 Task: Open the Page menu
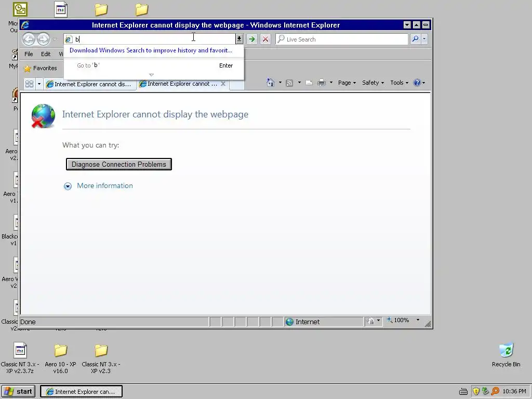click(347, 83)
